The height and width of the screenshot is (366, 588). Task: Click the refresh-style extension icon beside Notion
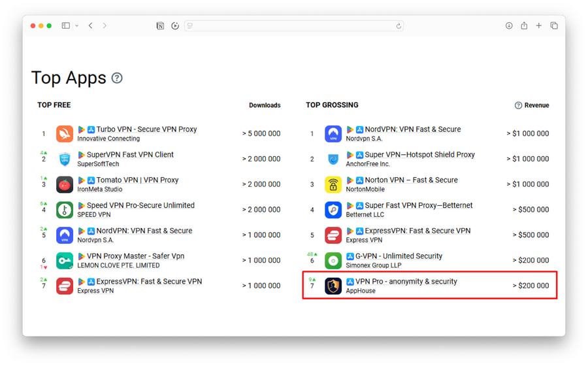coord(175,25)
